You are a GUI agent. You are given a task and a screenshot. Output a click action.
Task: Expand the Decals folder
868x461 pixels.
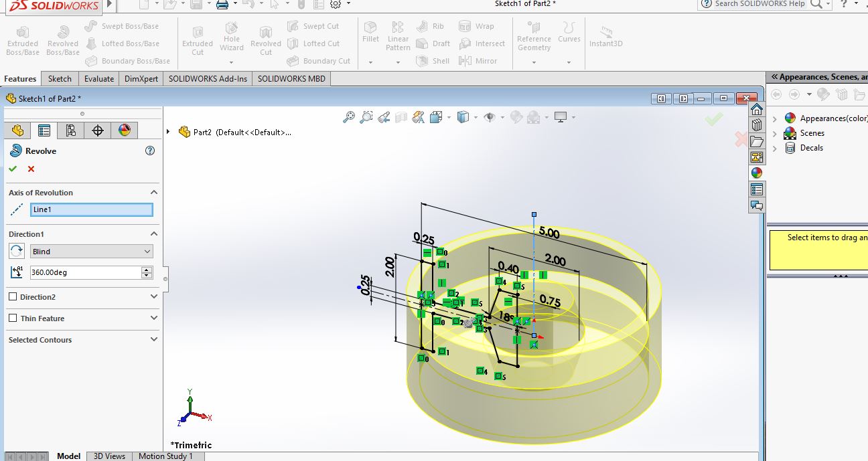pos(775,148)
